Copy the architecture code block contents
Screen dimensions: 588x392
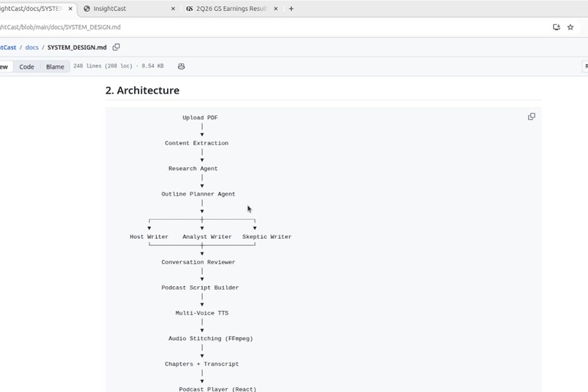(x=531, y=117)
